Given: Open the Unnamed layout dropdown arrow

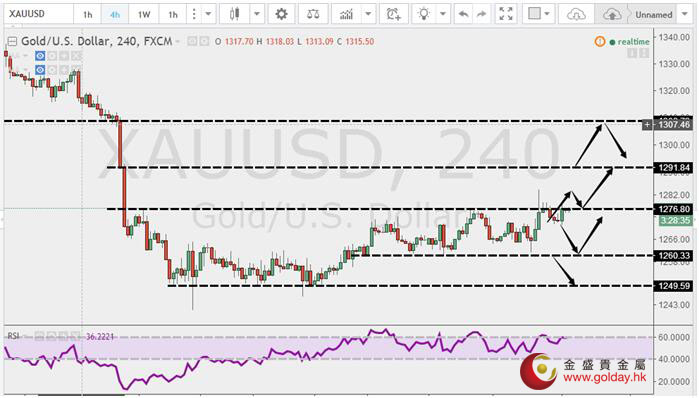Looking at the screenshot, I should click(685, 14).
